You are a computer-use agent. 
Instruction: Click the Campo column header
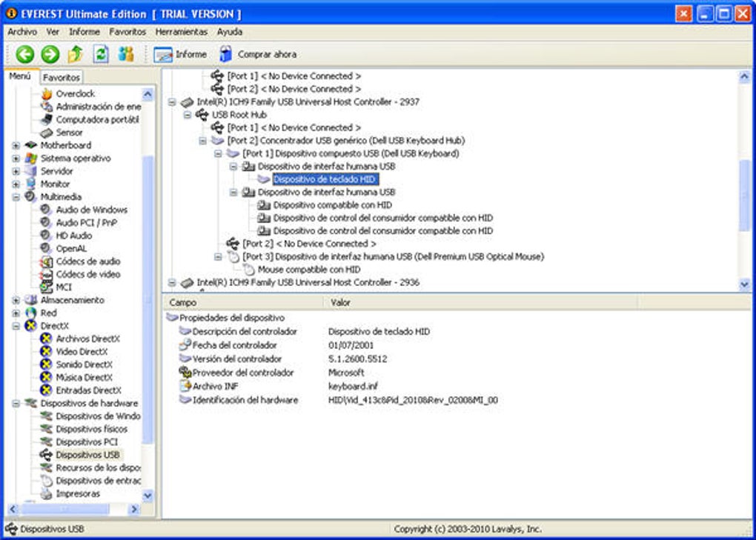point(243,302)
